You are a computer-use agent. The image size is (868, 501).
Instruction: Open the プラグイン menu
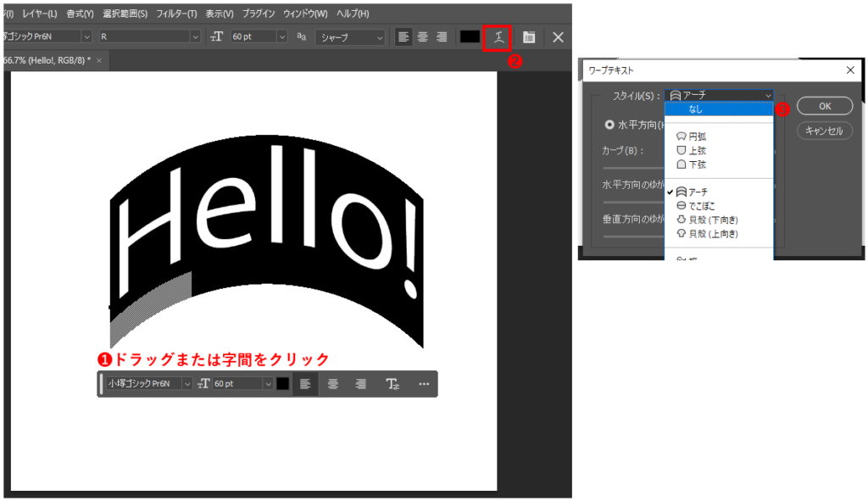coord(258,14)
